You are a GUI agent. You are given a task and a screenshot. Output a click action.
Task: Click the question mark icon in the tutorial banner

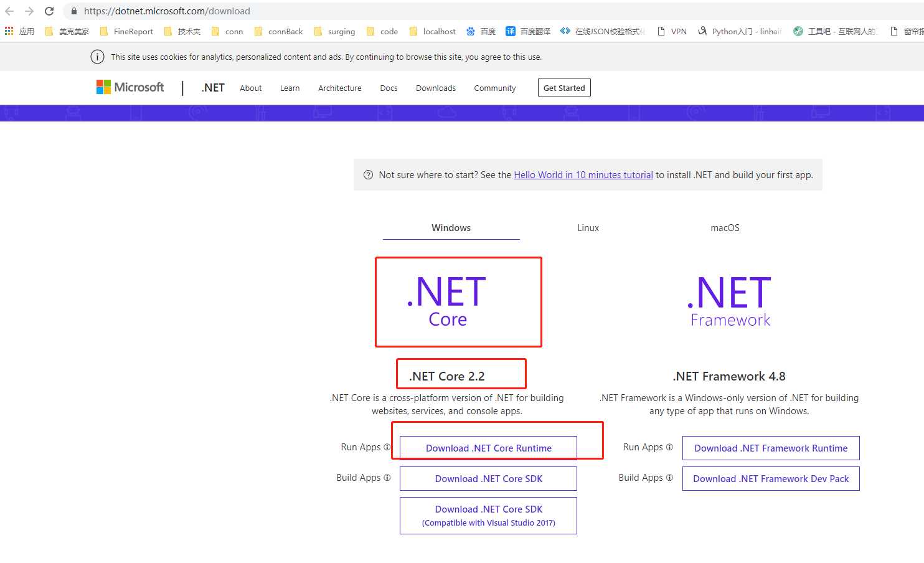click(368, 175)
